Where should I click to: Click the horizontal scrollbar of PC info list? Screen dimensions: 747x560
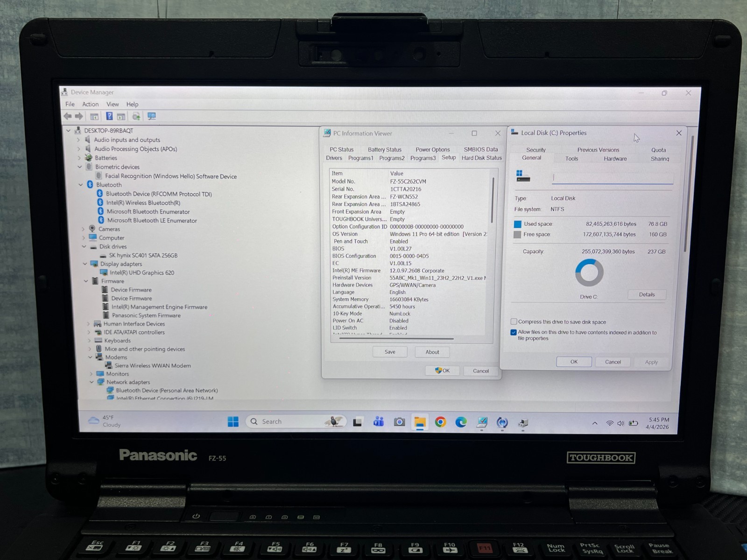click(396, 339)
